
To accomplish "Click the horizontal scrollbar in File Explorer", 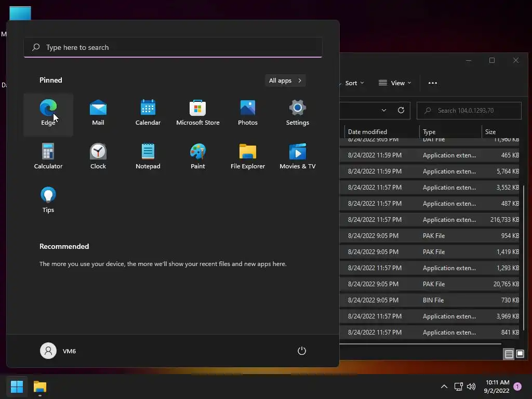I will pyautogui.click(x=421, y=344).
